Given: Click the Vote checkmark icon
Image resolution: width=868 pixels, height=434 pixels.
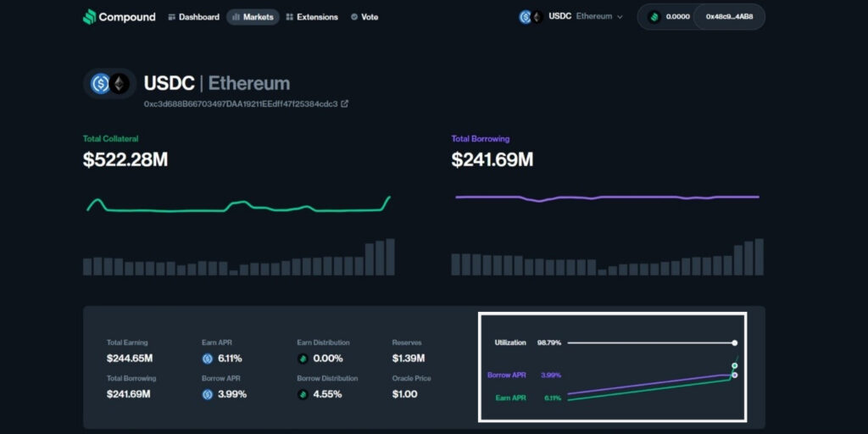Looking at the screenshot, I should point(354,17).
